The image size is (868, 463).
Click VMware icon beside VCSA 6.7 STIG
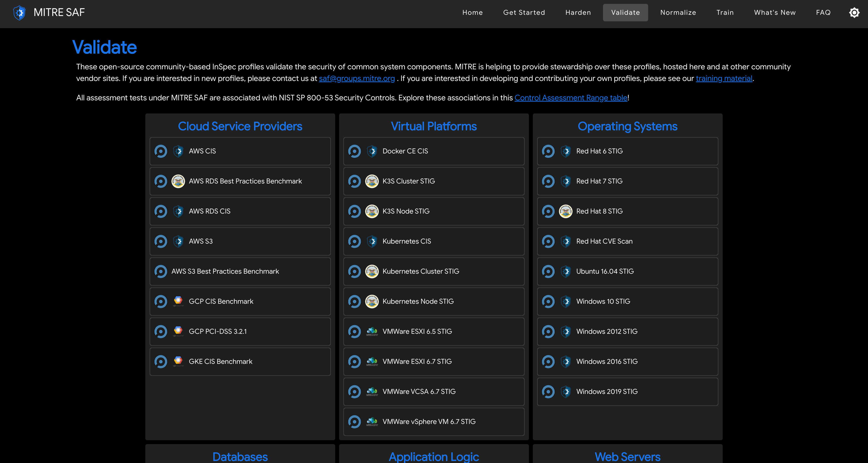[x=372, y=391]
